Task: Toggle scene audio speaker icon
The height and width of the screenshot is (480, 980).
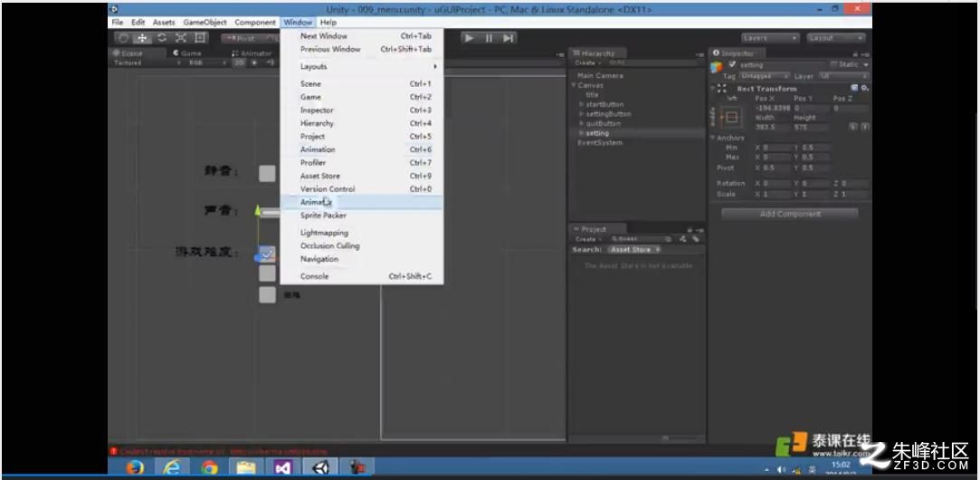Action: pyautogui.click(x=270, y=62)
